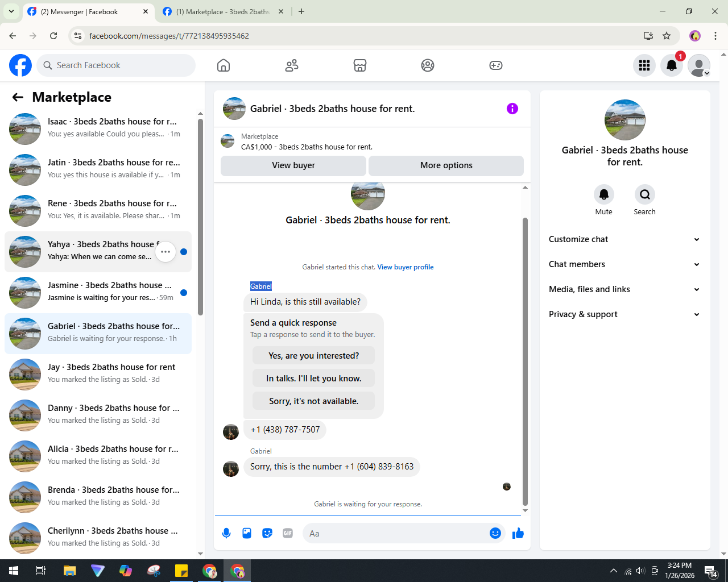The width and height of the screenshot is (728, 582).
Task: Open a new browser tab
Action: click(x=301, y=11)
